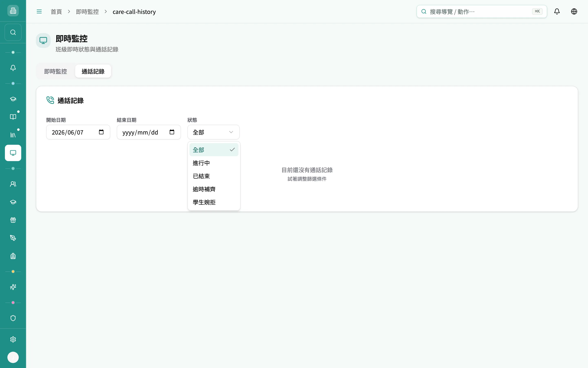Go to 即時監控 breadcrumb link
The height and width of the screenshot is (368, 588).
87,12
